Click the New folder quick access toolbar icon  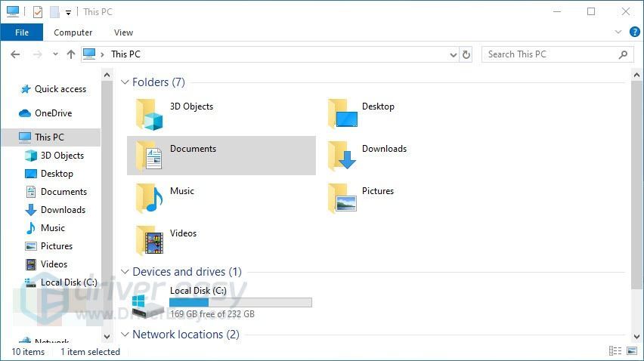(54, 12)
